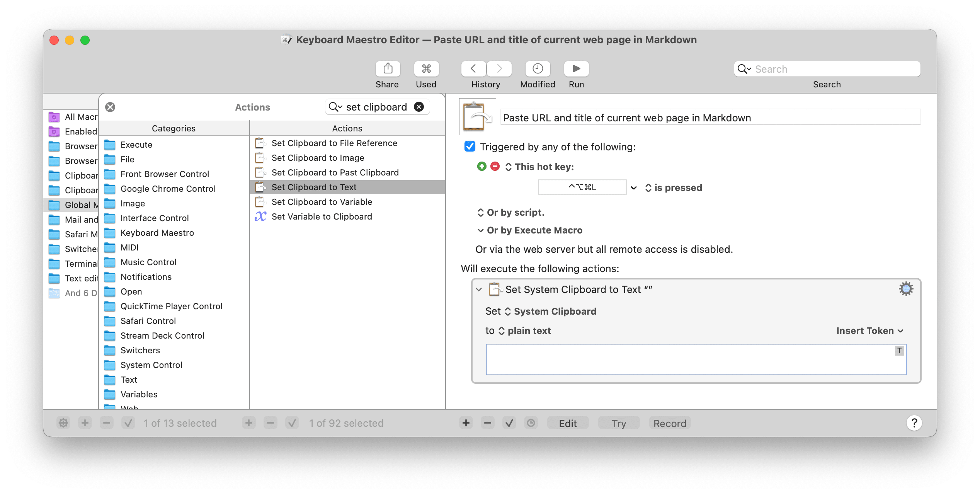Image resolution: width=980 pixels, height=494 pixels.
Task: Click the action timeout clock icon
Action: [531, 423]
